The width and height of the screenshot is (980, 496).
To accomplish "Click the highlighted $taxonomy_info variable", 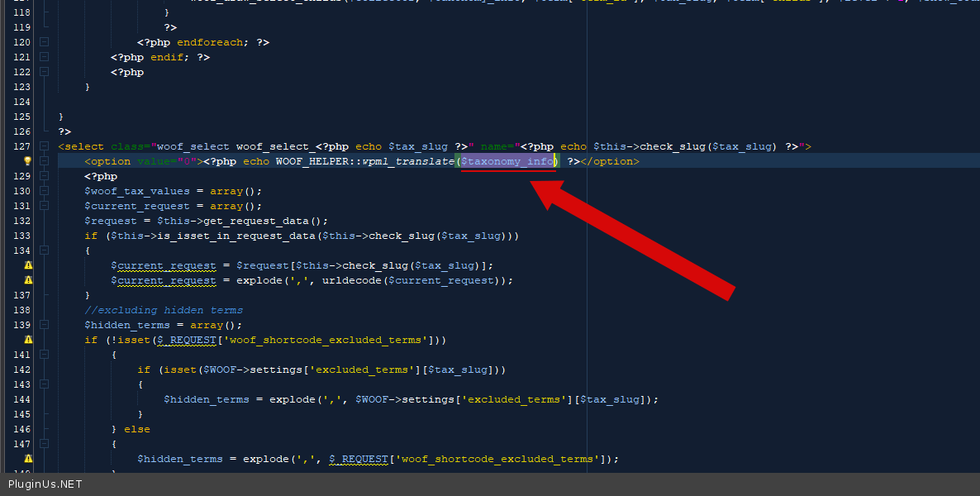I will (507, 161).
